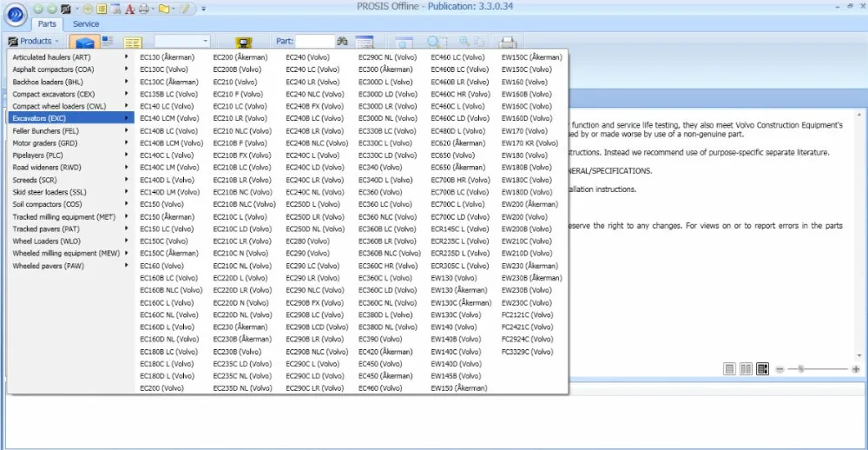The height and width of the screenshot is (450, 868).
Task: Expand Motor graders (GRD) submenu
Action: coord(71,143)
